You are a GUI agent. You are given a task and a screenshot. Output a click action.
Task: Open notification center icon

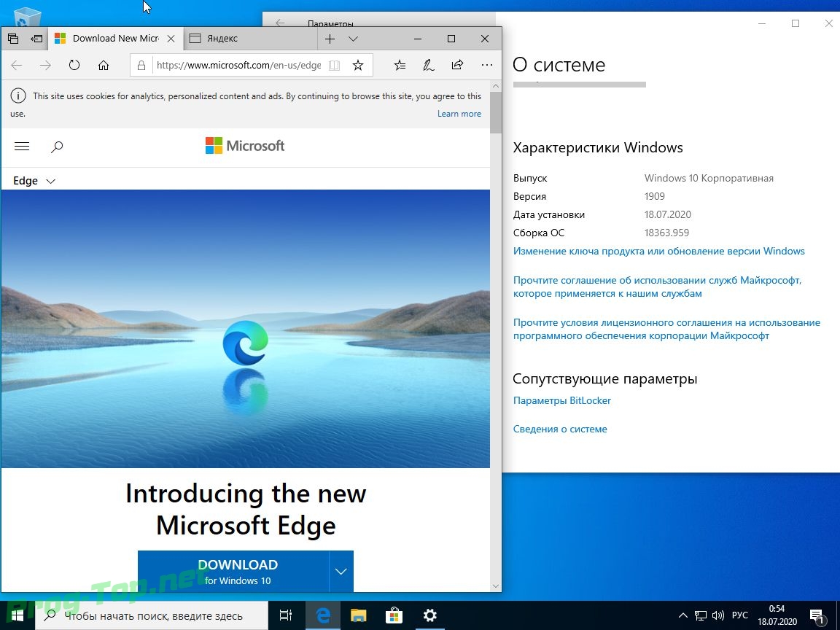pos(817,615)
